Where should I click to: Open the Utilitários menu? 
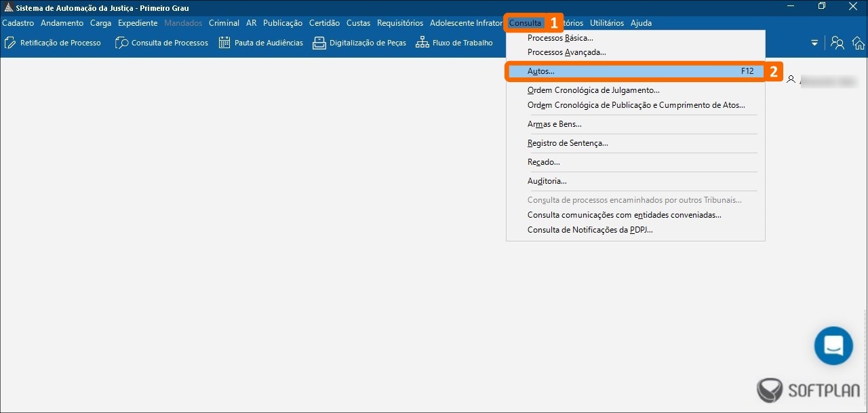607,23
